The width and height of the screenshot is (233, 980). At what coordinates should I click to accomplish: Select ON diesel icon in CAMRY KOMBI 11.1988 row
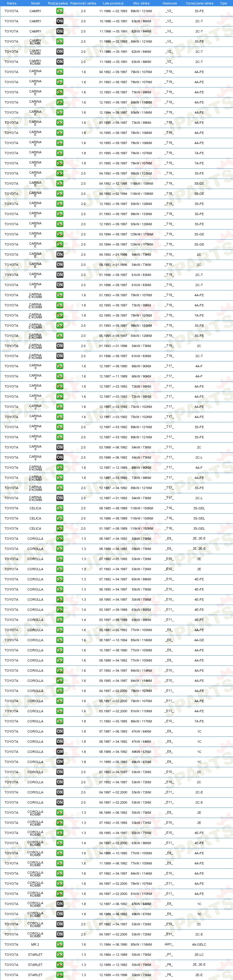60,62
